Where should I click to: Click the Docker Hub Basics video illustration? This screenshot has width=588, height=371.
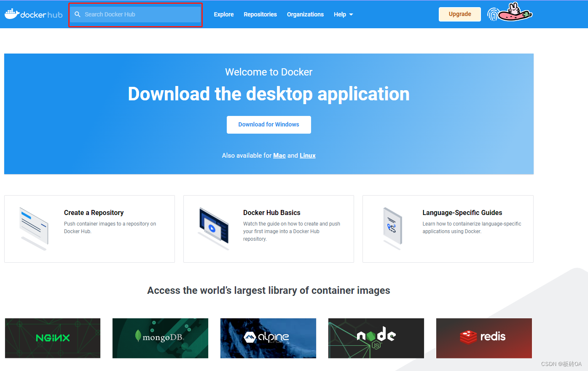tap(214, 228)
